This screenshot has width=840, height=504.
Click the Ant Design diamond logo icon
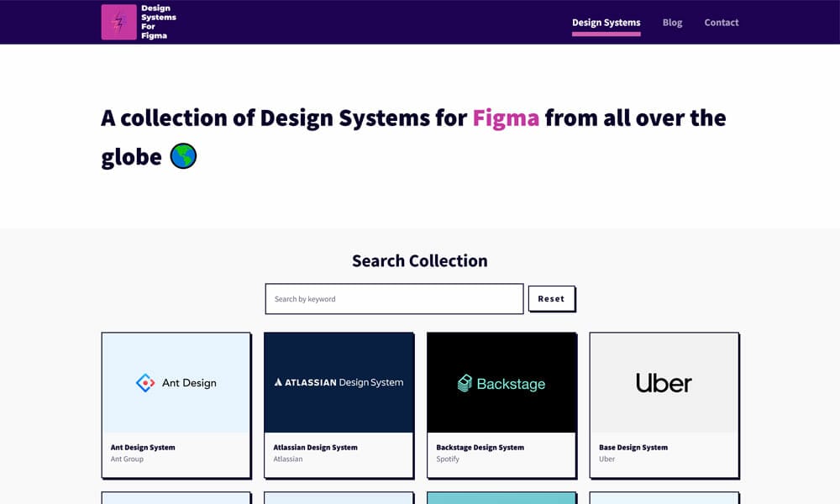pyautogui.click(x=145, y=383)
